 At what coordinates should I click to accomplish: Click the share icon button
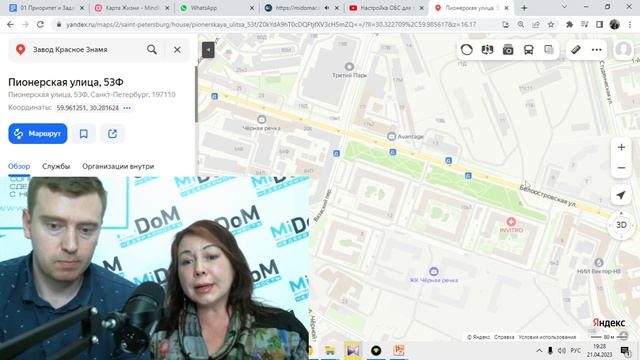tap(113, 133)
